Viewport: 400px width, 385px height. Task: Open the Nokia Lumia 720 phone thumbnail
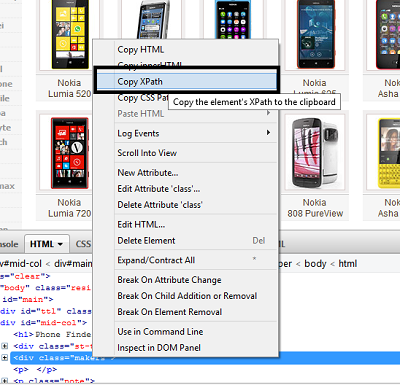click(x=69, y=153)
